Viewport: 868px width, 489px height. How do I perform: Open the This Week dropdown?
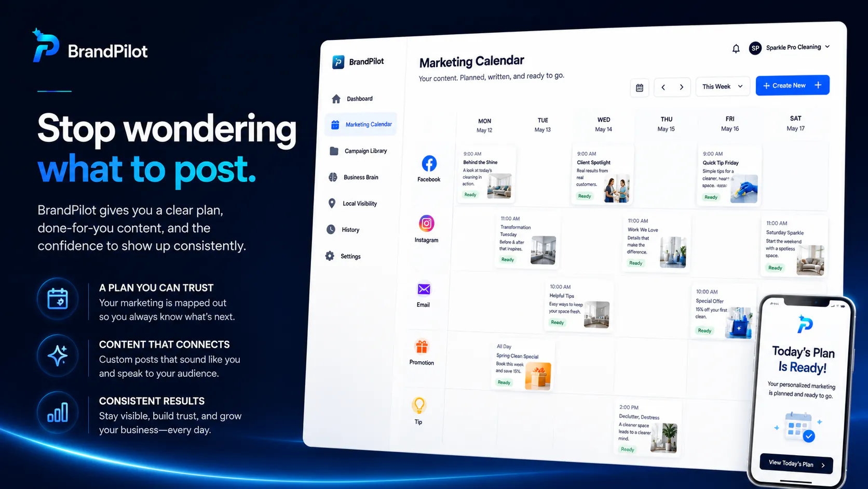point(723,86)
